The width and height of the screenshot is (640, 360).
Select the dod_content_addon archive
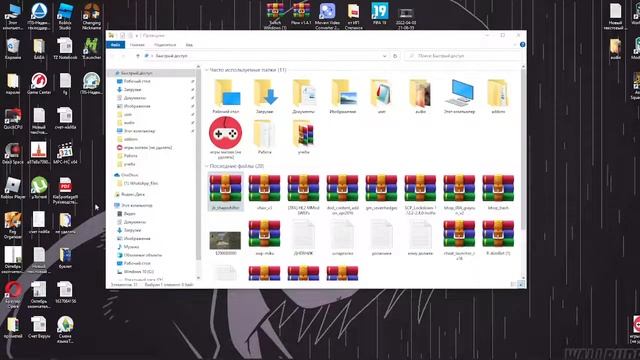click(x=342, y=194)
